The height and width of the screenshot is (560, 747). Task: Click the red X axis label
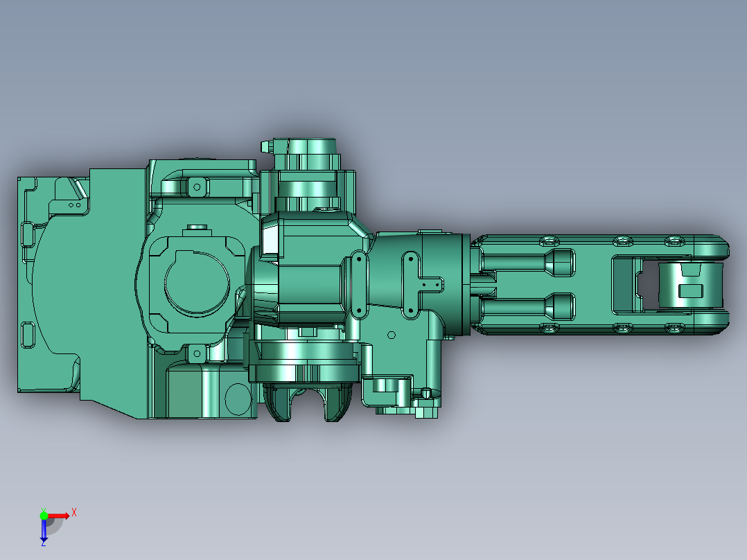74,511
